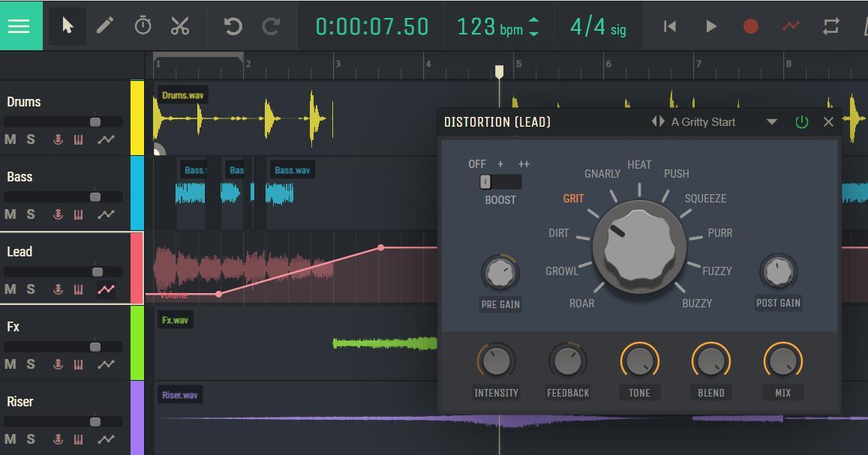Start recording with the red button
Screen dimensions: 868x455
751,26
